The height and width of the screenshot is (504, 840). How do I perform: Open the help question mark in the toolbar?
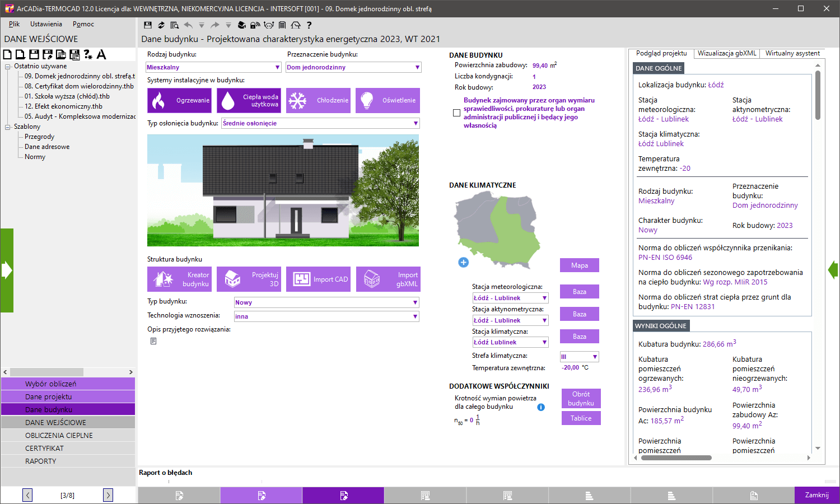310,25
